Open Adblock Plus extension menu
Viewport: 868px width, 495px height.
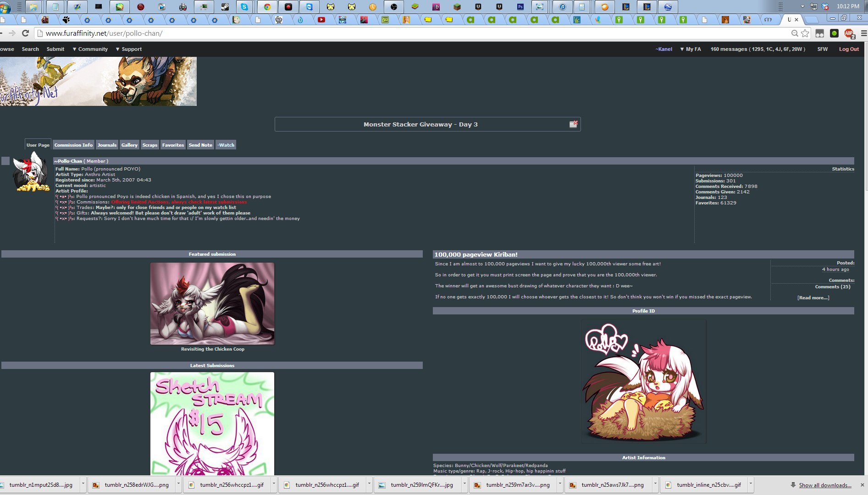point(849,33)
